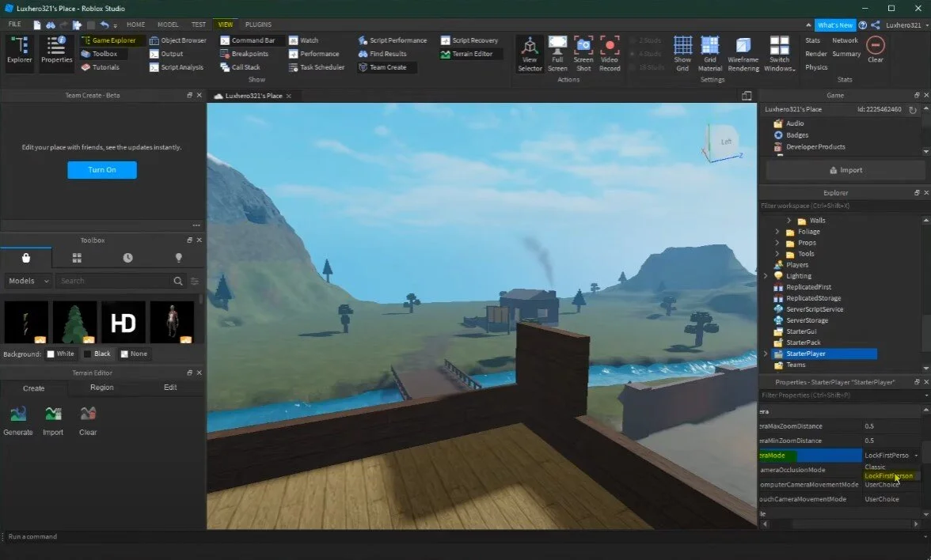Screen dimensions: 931x560
Task: Set thumbnail background to White
Action: pos(60,354)
